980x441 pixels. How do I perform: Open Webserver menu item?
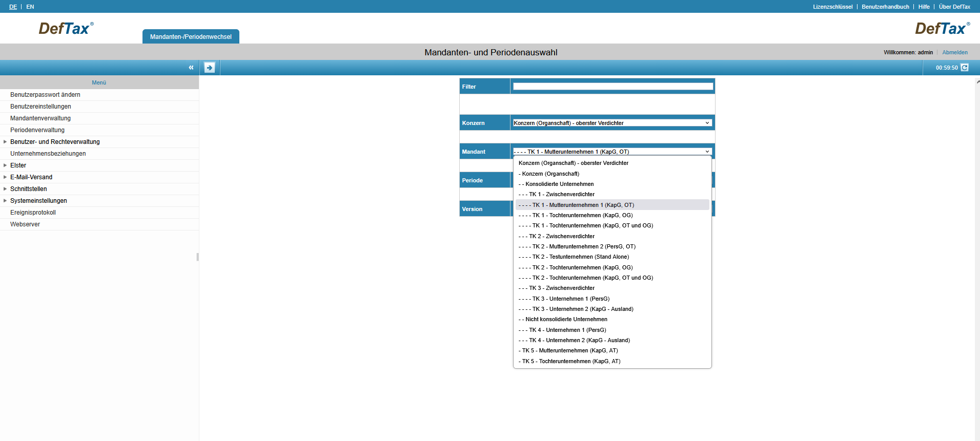99,224
